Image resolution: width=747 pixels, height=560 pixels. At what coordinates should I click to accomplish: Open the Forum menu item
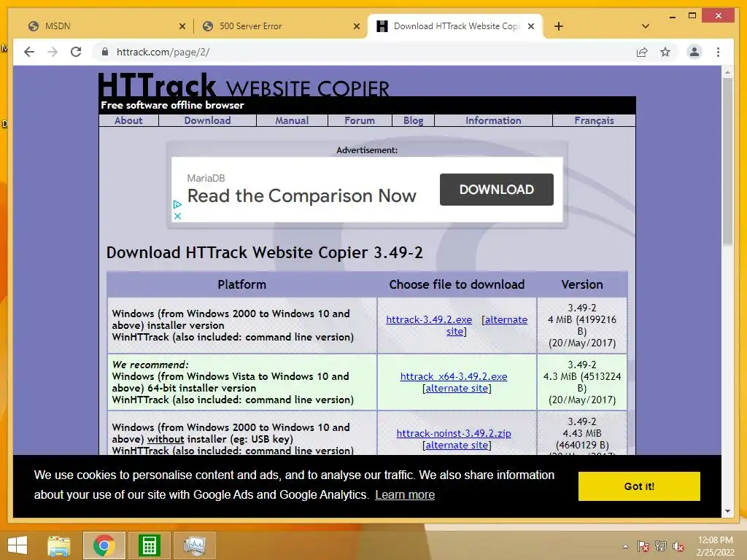(360, 120)
